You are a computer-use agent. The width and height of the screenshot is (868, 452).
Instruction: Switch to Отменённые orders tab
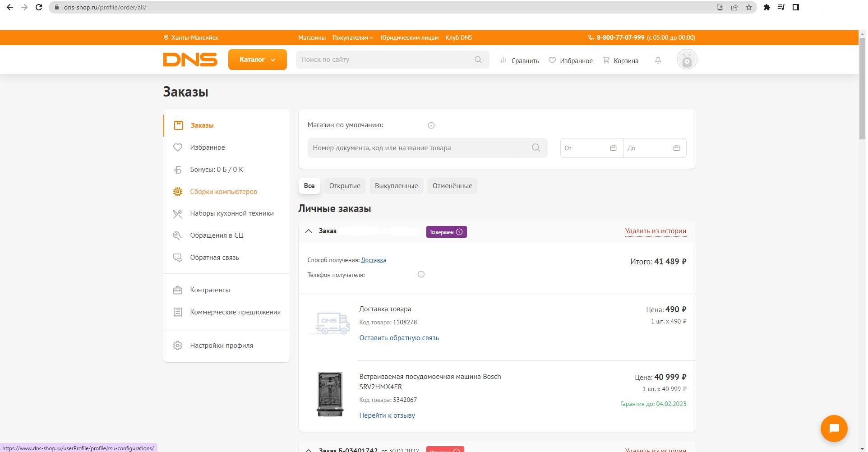tap(452, 186)
